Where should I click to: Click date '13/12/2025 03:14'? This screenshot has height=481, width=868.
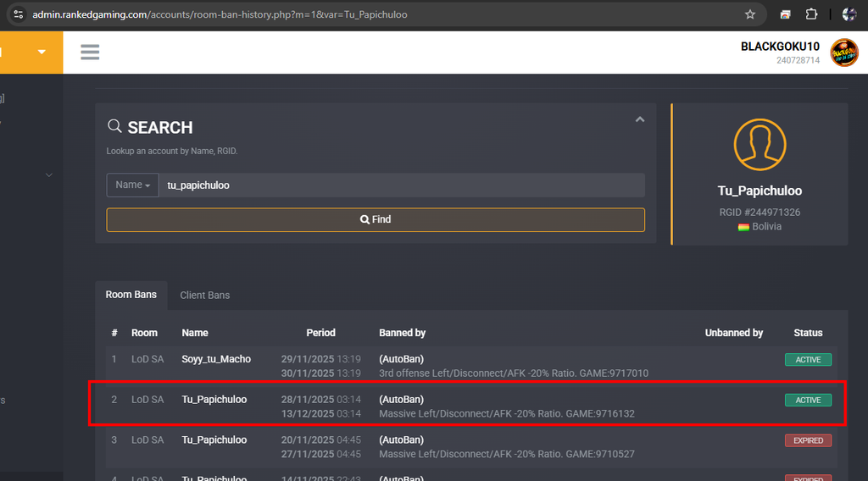pyautogui.click(x=320, y=413)
